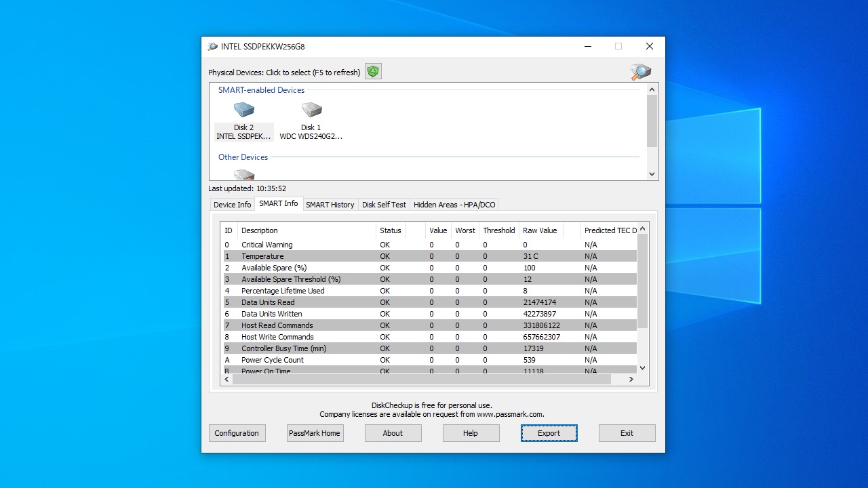Screen dimensions: 868x488
Task: Click device list scroll down arrow
Action: tap(652, 174)
